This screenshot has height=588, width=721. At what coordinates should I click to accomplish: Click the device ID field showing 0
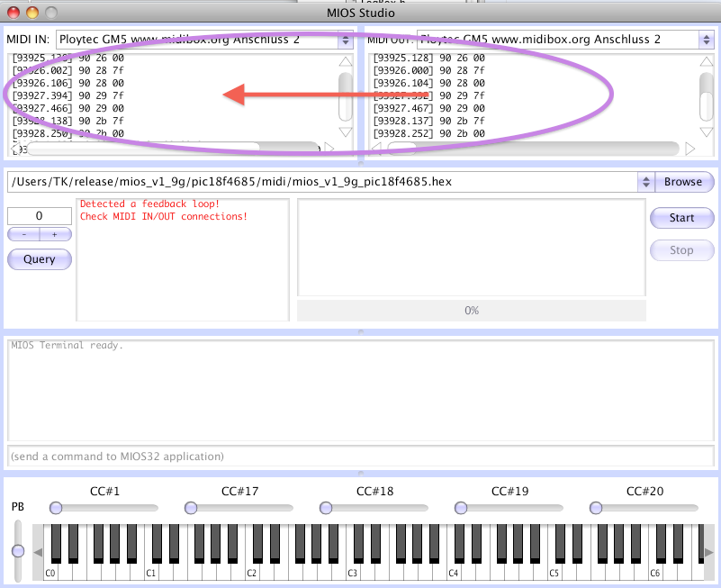point(40,216)
